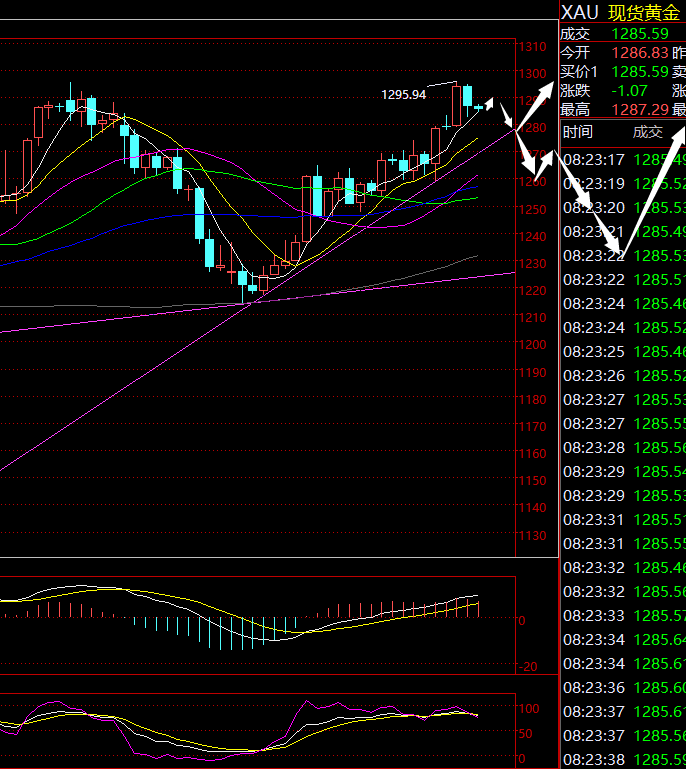
Task: Select the 最高 high price 1287.29
Action: click(x=639, y=110)
